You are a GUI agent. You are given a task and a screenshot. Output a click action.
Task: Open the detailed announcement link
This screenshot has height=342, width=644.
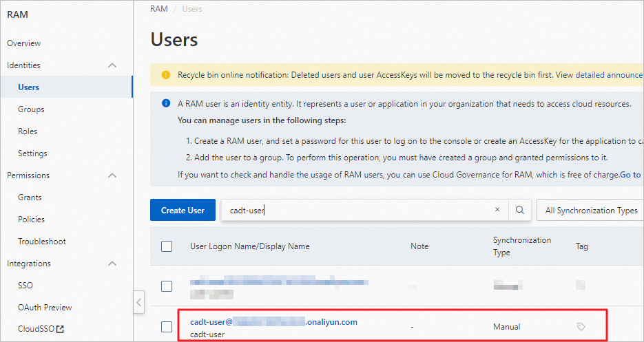tap(610, 75)
